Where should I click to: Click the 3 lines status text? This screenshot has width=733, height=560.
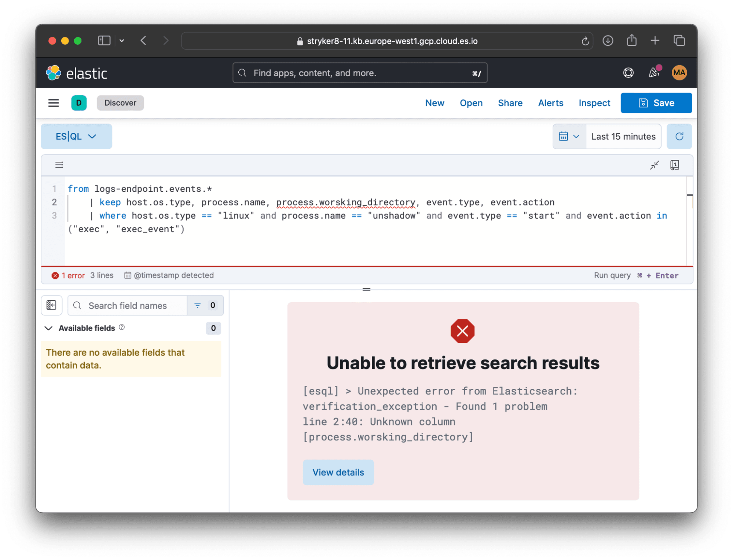pos(102,275)
